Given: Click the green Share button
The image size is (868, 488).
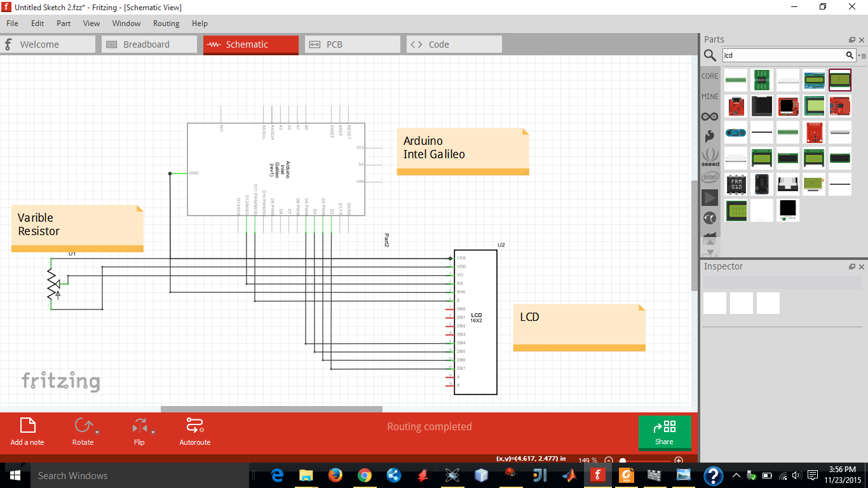Looking at the screenshot, I should (x=664, y=433).
